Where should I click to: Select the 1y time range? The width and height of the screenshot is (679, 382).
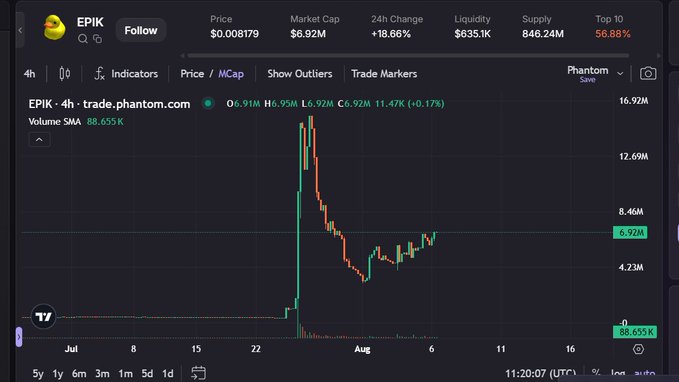58,373
